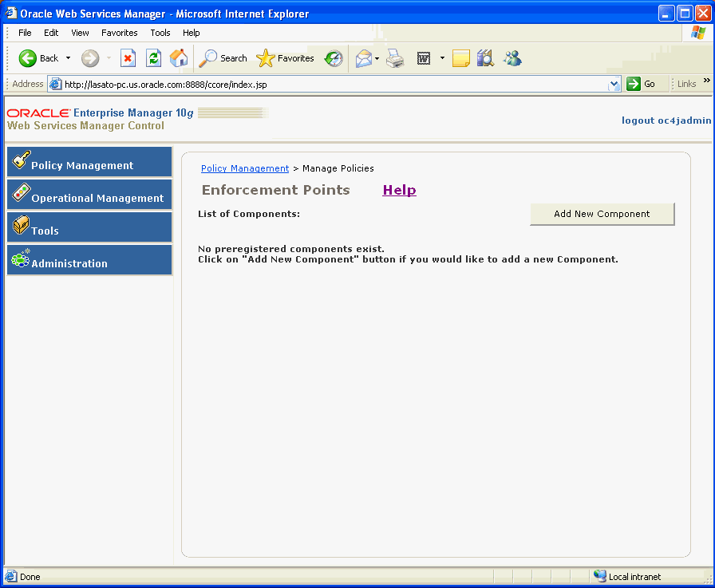Image resolution: width=715 pixels, height=588 pixels.
Task: Click the Windows flag logo
Action: (698, 33)
